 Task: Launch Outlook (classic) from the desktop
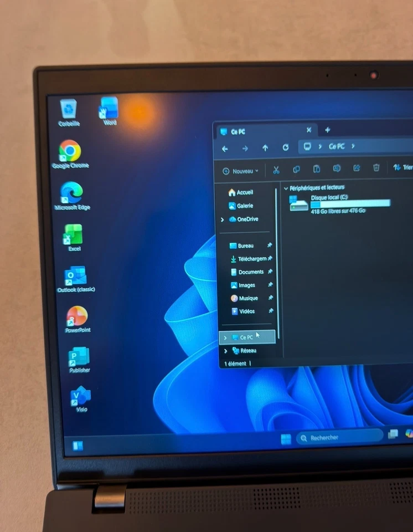click(76, 279)
